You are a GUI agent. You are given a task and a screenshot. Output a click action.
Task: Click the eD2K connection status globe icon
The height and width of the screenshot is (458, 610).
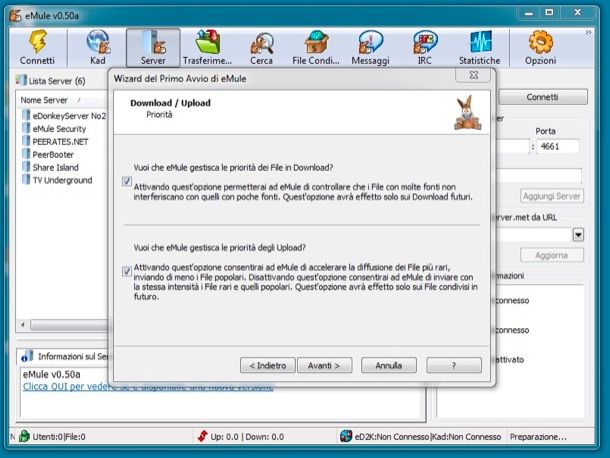tap(346, 436)
